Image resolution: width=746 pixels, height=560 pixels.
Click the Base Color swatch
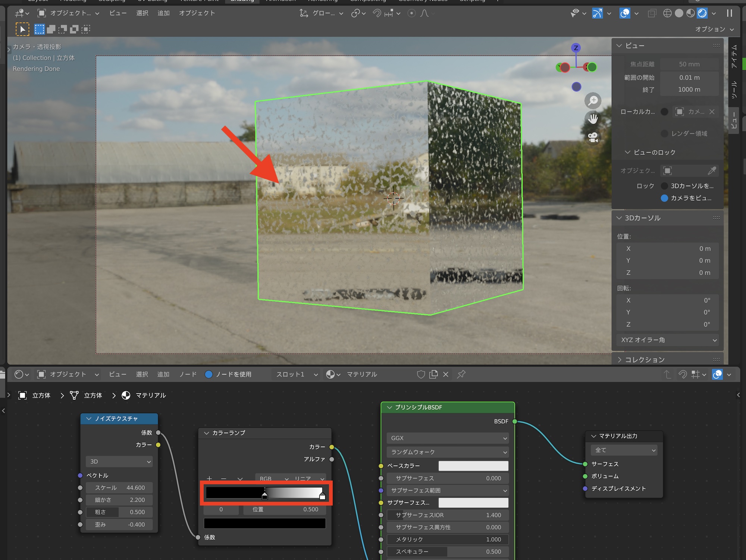(473, 466)
